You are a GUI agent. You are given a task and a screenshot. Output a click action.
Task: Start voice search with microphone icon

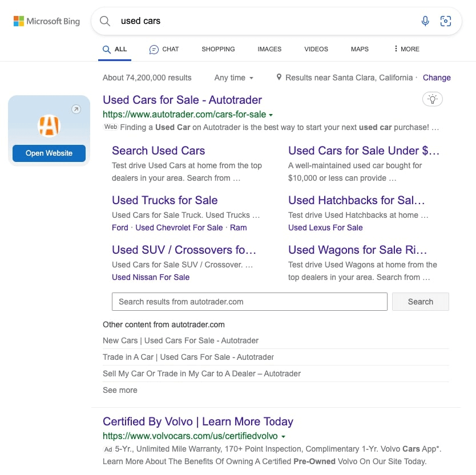pyautogui.click(x=425, y=21)
